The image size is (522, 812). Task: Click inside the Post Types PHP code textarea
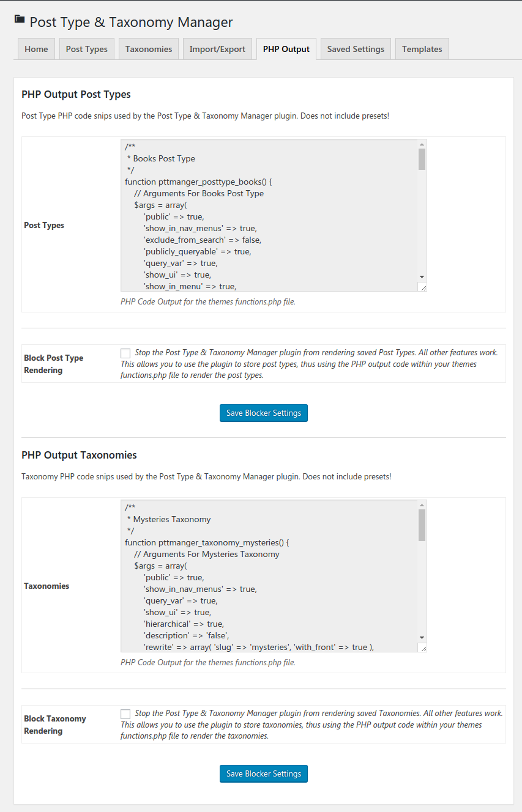click(x=269, y=215)
